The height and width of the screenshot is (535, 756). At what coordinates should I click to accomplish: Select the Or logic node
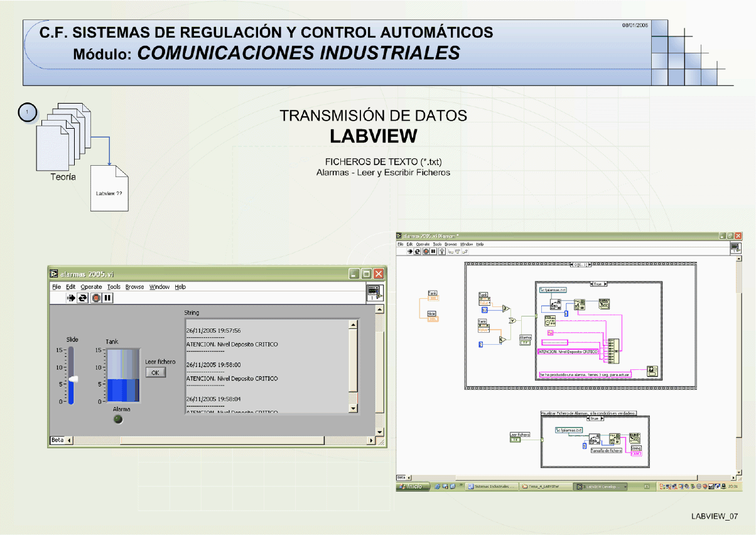pyautogui.click(x=512, y=320)
